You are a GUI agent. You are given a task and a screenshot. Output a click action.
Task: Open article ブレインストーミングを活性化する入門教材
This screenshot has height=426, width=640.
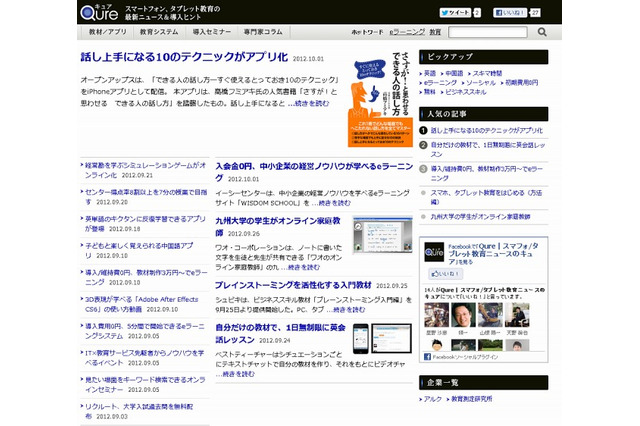pos(293,285)
